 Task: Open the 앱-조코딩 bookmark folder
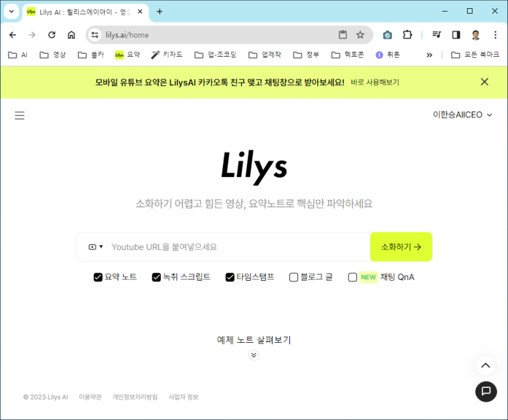pyautogui.click(x=215, y=55)
